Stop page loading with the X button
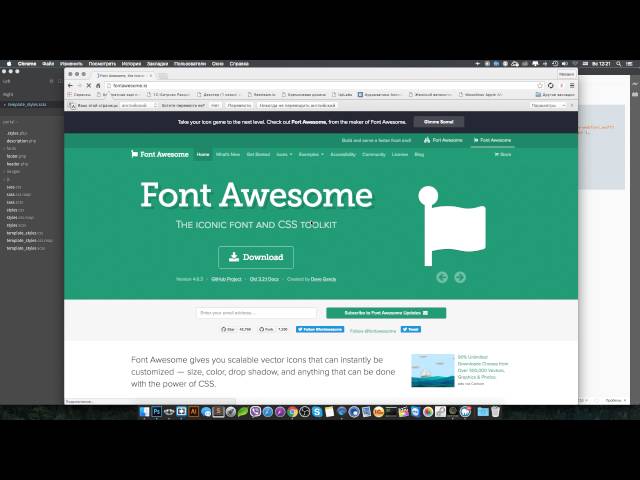Image resolution: width=640 pixels, height=480 pixels. tap(89, 86)
